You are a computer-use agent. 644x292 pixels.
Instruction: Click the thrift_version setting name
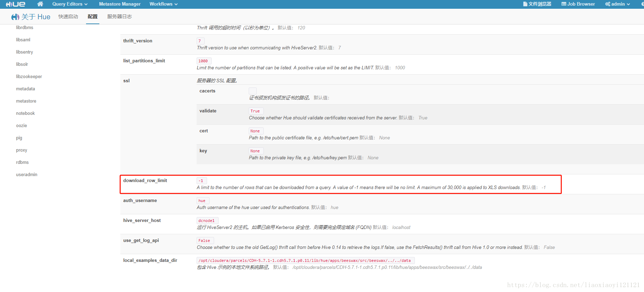(x=137, y=41)
